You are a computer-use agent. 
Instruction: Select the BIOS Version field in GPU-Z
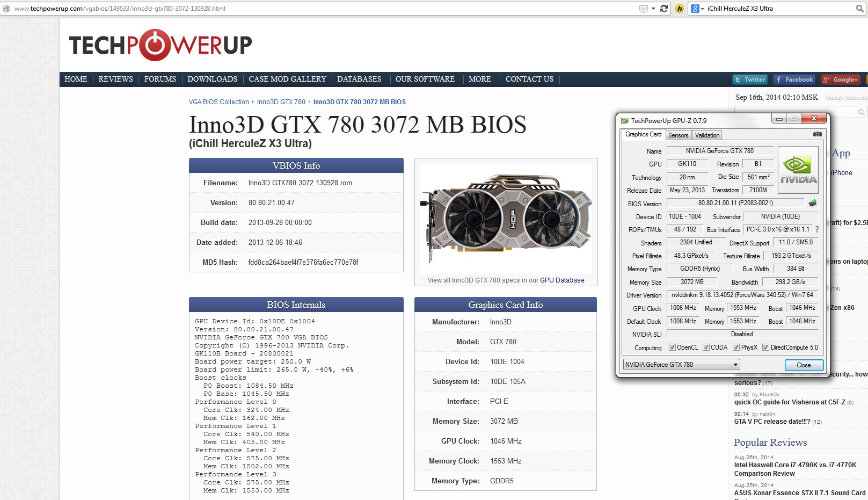click(735, 203)
